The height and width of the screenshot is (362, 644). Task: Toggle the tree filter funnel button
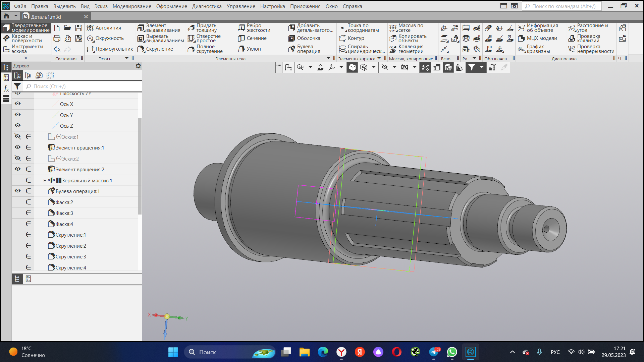point(17,86)
